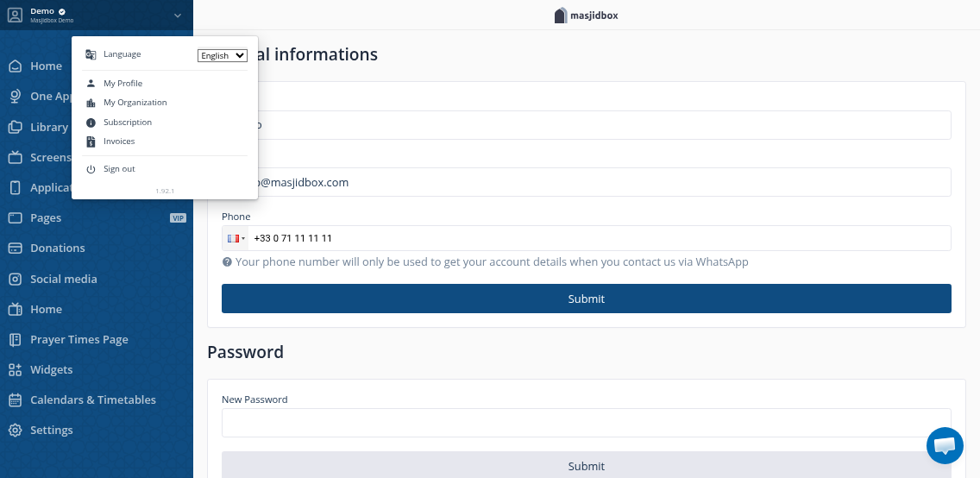Click the Applications phone icon
Image resolution: width=980 pixels, height=478 pixels.
(15, 187)
